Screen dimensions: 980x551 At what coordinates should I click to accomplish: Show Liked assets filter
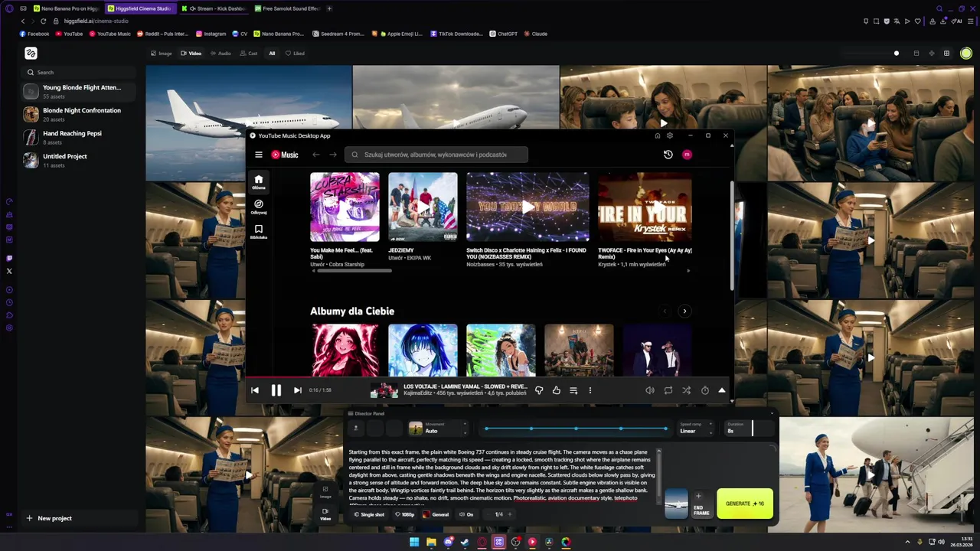click(295, 54)
